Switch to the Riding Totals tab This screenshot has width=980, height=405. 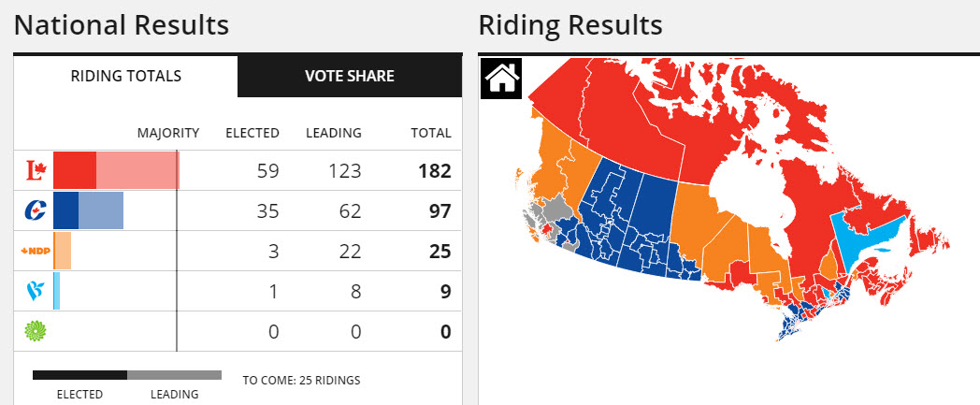(126, 77)
